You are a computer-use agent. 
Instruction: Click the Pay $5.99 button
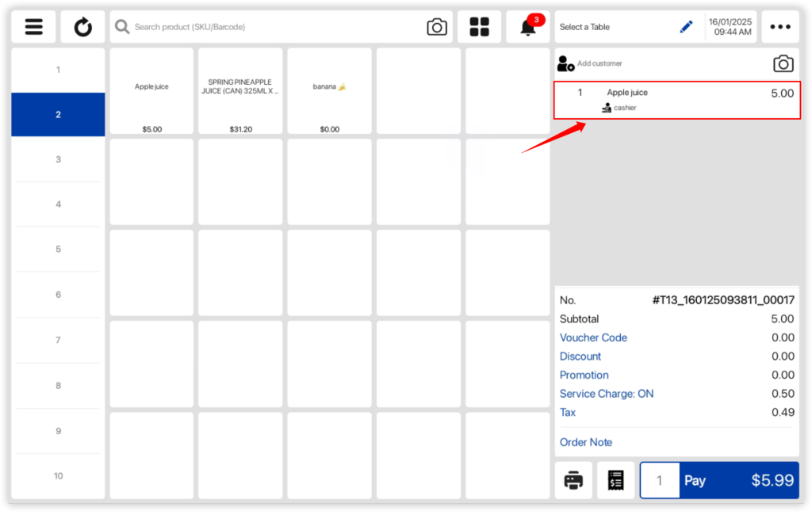[740, 480]
